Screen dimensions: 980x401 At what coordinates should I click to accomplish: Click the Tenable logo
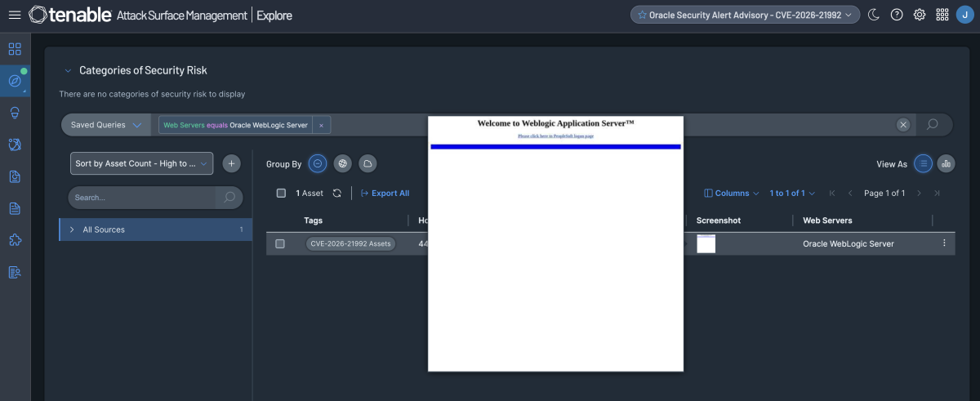point(69,15)
